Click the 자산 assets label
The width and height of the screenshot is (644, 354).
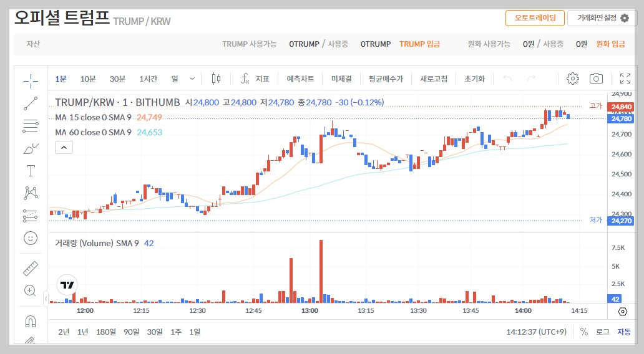[33, 44]
